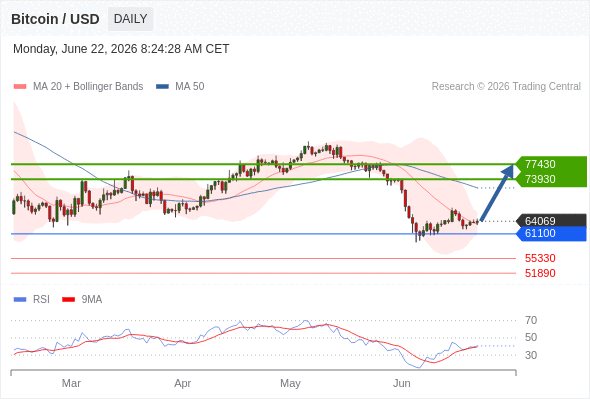Click the blue RSI legend swatch
The height and width of the screenshot is (400, 590).
20,300
